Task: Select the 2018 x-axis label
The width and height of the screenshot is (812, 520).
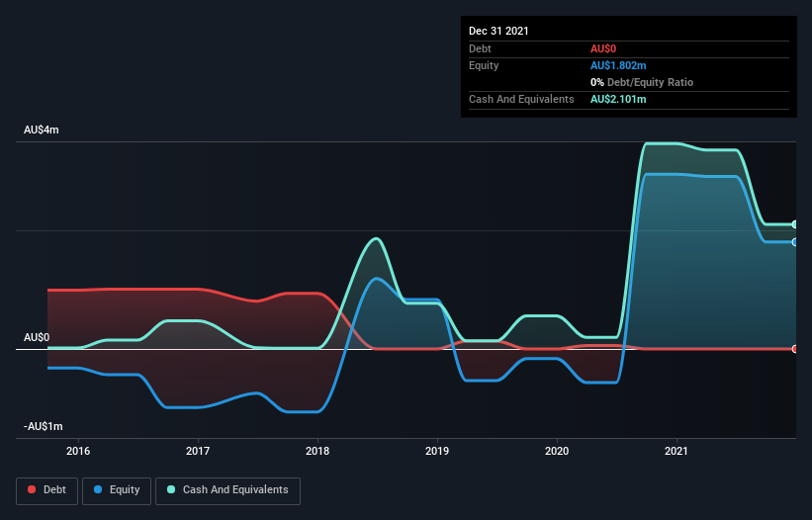Action: [317, 451]
